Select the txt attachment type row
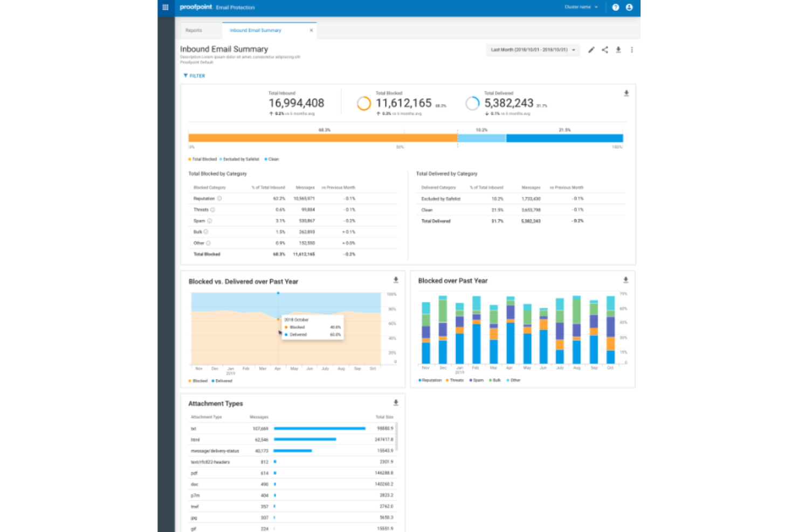Screen dimensions: 798x532 point(292,429)
